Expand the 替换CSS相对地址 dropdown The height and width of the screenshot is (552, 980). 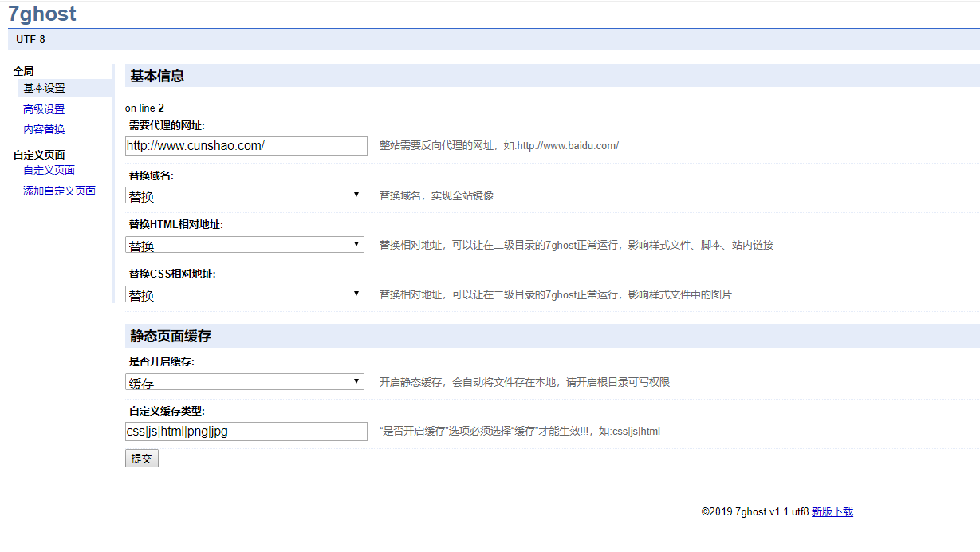pyautogui.click(x=245, y=294)
